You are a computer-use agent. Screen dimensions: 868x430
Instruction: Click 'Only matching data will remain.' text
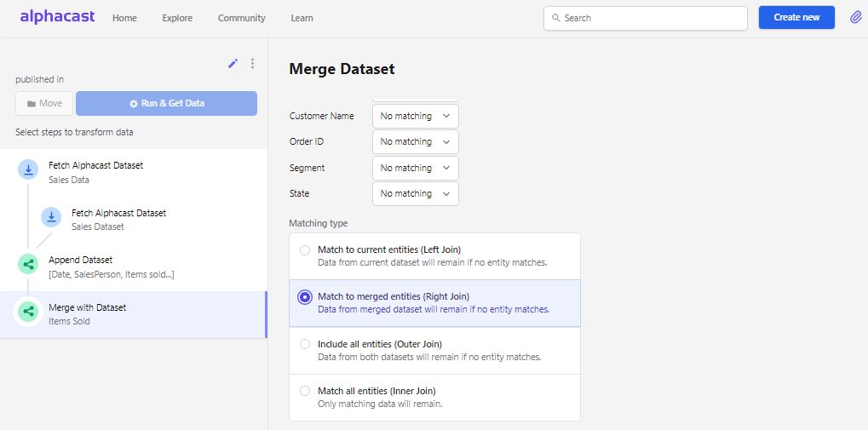(380, 404)
